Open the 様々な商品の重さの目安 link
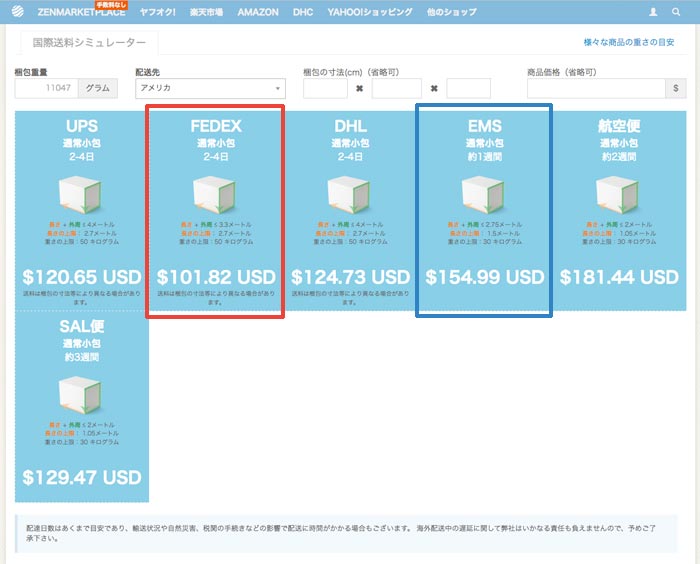The width and height of the screenshot is (700, 564). point(629,42)
